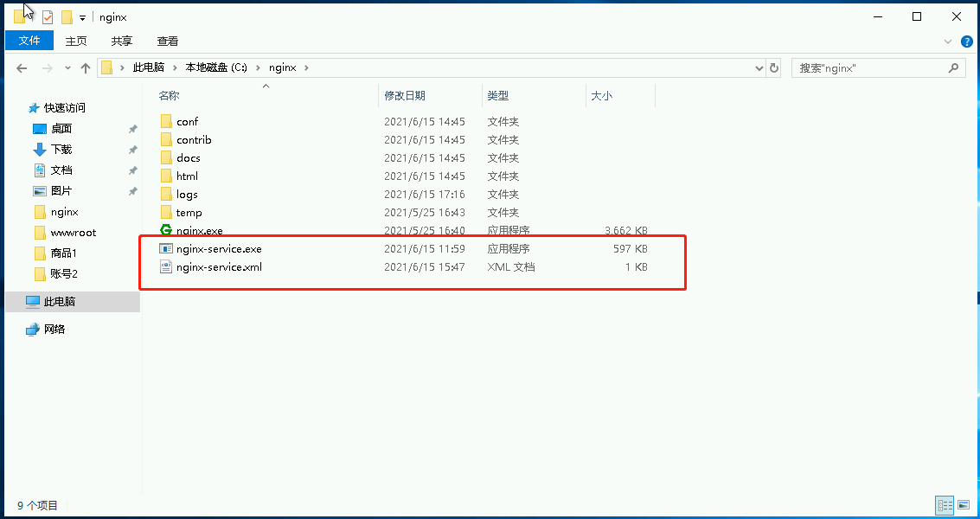The width and height of the screenshot is (980, 519).
Task: Select the nginx-service.xml file icon
Action: click(x=166, y=267)
